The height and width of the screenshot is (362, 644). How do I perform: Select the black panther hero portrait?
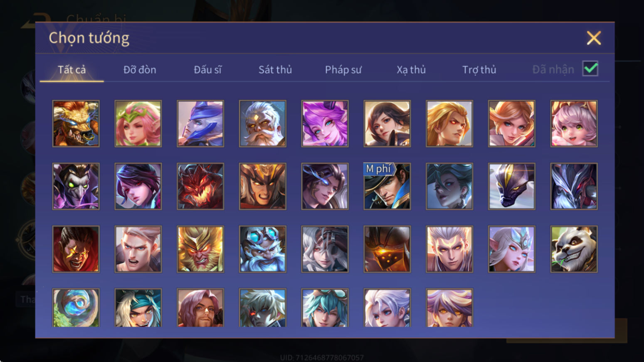[511, 186]
